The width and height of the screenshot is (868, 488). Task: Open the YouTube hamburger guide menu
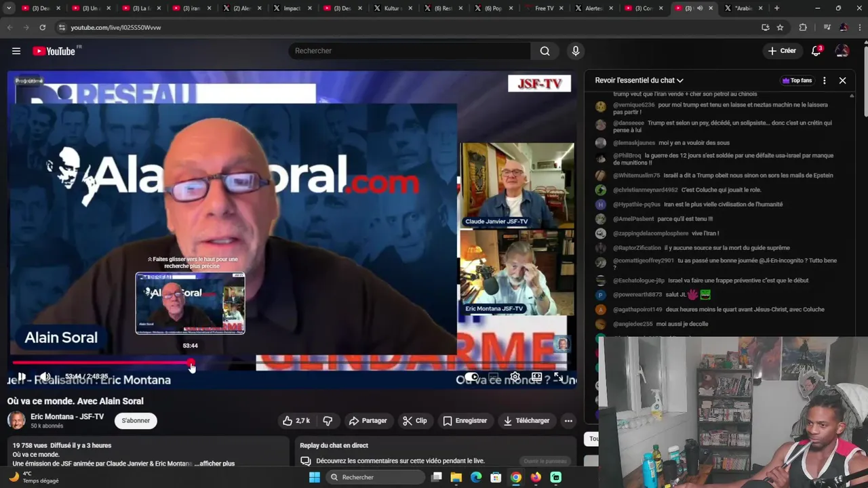(x=16, y=51)
